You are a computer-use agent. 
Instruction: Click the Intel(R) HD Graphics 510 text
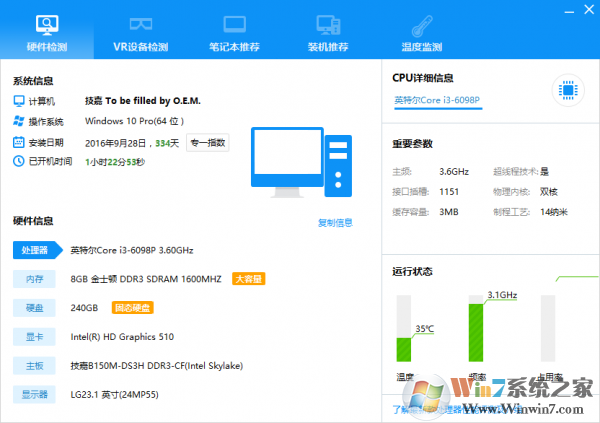(x=122, y=337)
